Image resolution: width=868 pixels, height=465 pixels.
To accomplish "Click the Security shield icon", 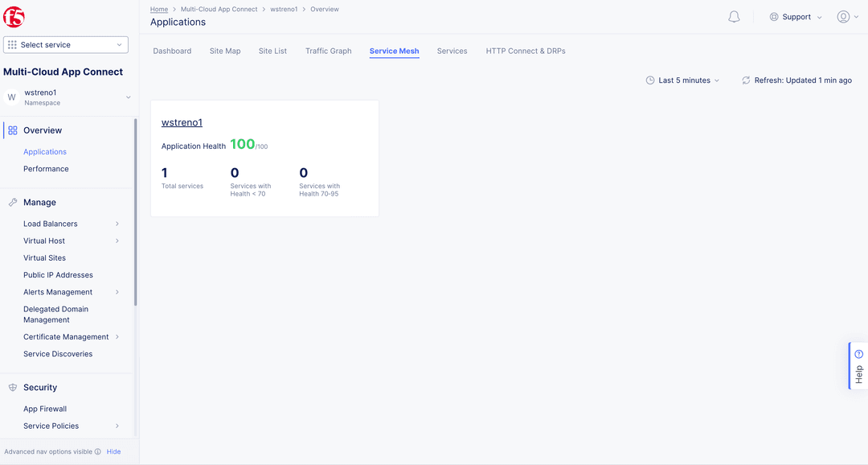I will coord(11,387).
